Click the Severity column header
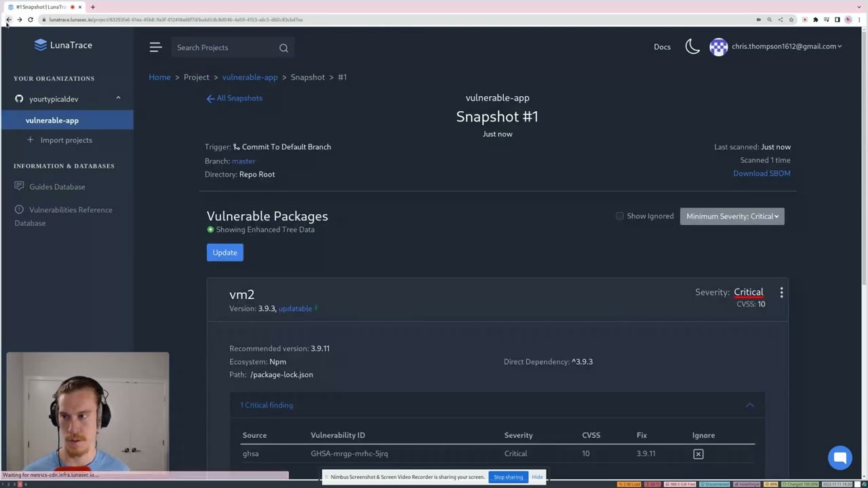868x488 pixels. (x=518, y=435)
